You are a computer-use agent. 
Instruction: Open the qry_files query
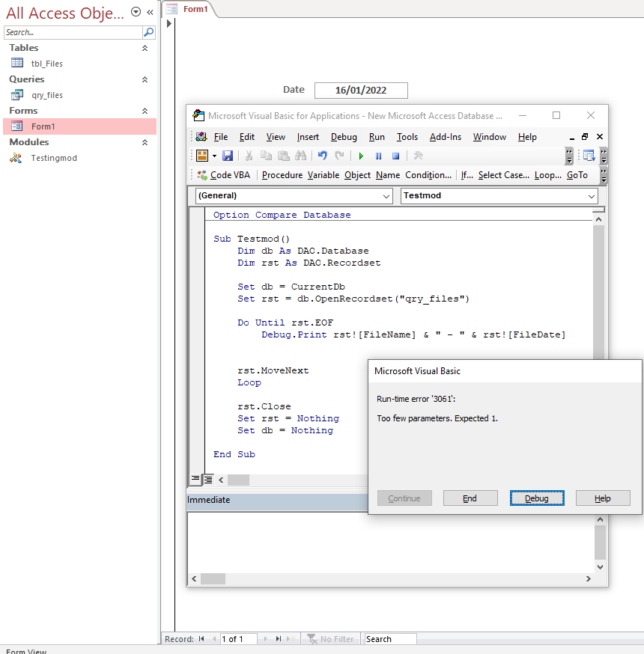click(x=46, y=95)
